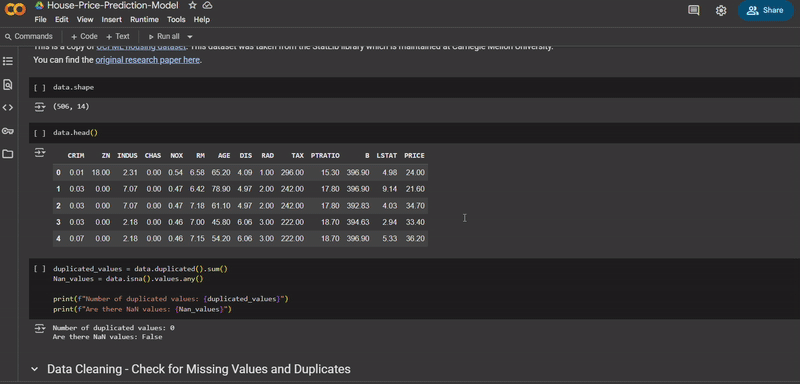
Task: Open the Runtime menu
Action: pyautogui.click(x=144, y=19)
